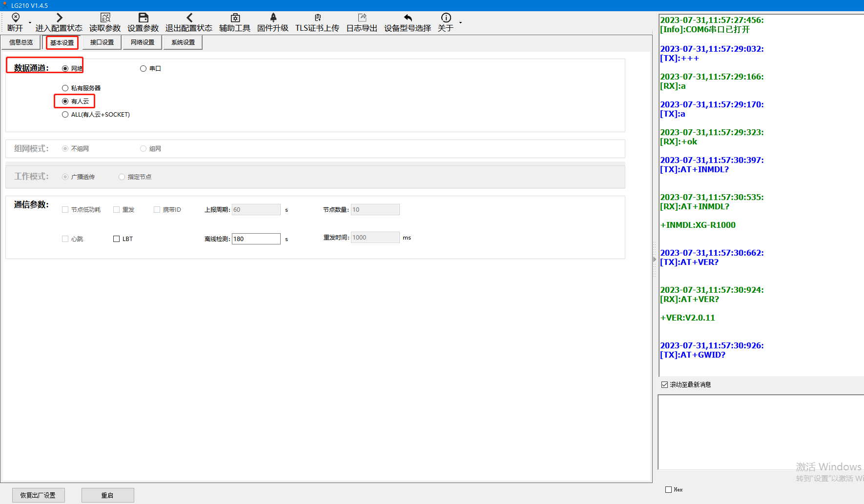
Task: Select the 串口 data channel radio button
Action: (x=144, y=69)
